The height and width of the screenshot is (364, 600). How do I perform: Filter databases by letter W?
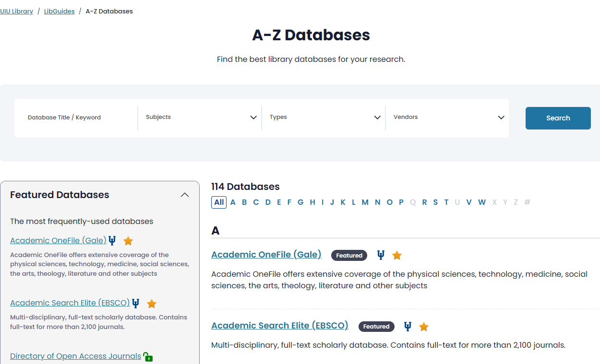coord(482,202)
